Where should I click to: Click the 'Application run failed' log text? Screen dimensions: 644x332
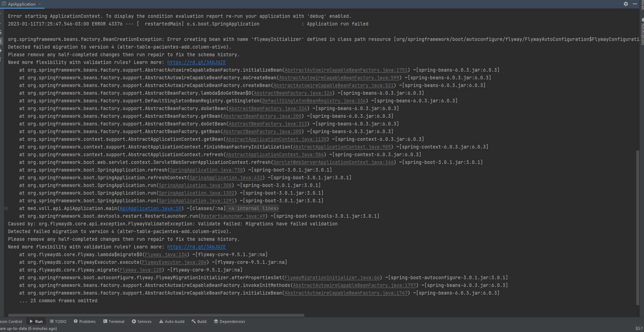coord(338,24)
